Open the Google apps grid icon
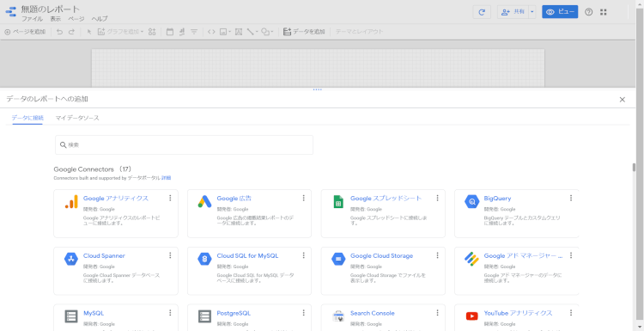This screenshot has height=331, width=644. coord(604,12)
